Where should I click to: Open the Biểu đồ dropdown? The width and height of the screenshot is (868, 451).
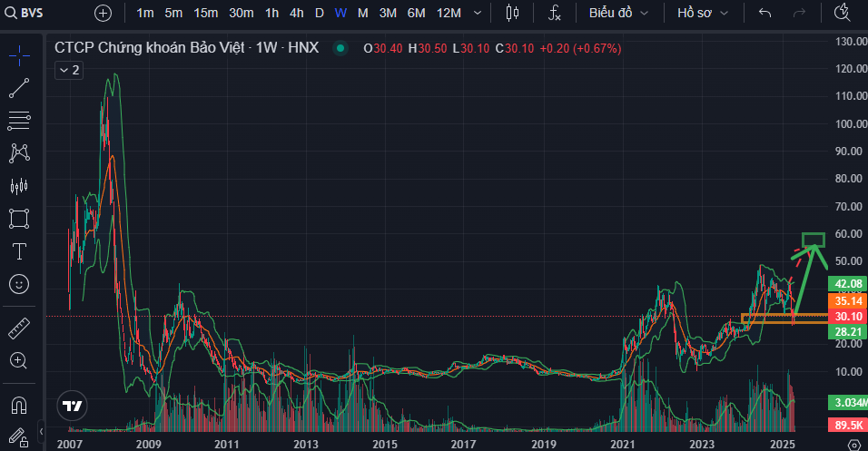pos(618,13)
